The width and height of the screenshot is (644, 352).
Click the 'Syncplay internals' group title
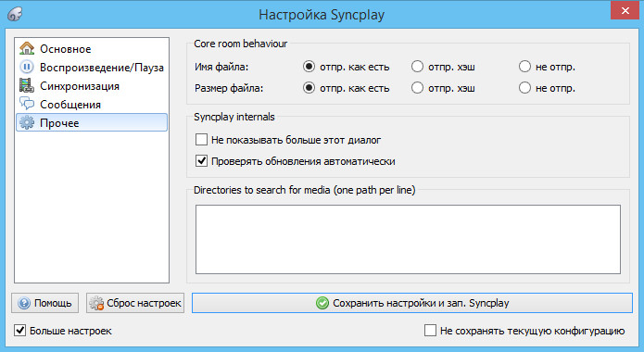234,117
